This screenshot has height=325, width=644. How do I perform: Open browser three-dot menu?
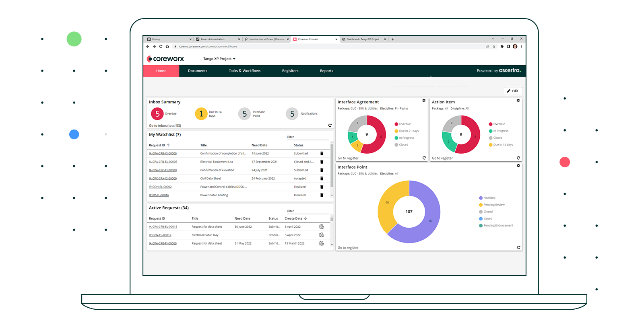click(522, 46)
